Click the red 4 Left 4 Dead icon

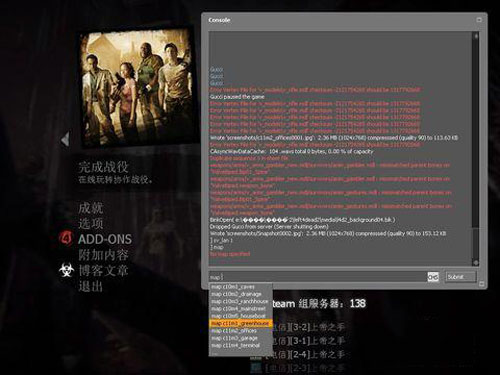66,238
